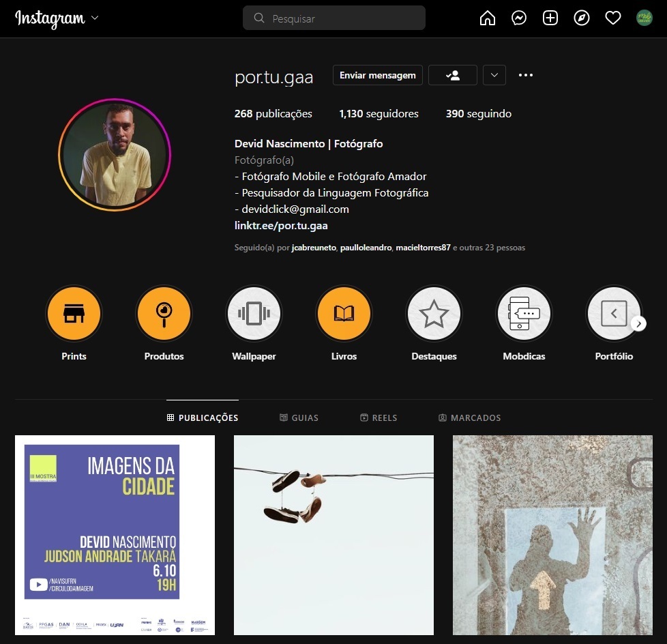Go to the Instagram home feed icon
Image resolution: width=667 pixels, height=644 pixels.
(488, 18)
